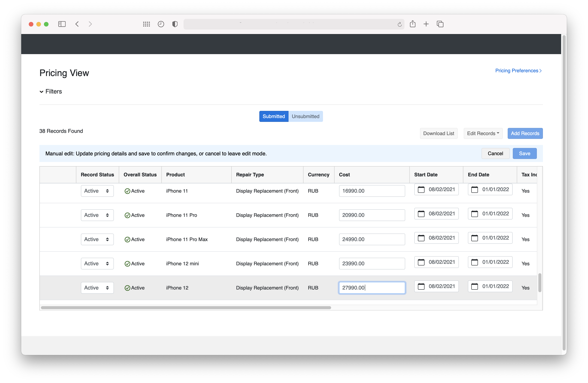Open the Pricing Preferences link
This screenshot has height=383, width=588.
click(518, 71)
